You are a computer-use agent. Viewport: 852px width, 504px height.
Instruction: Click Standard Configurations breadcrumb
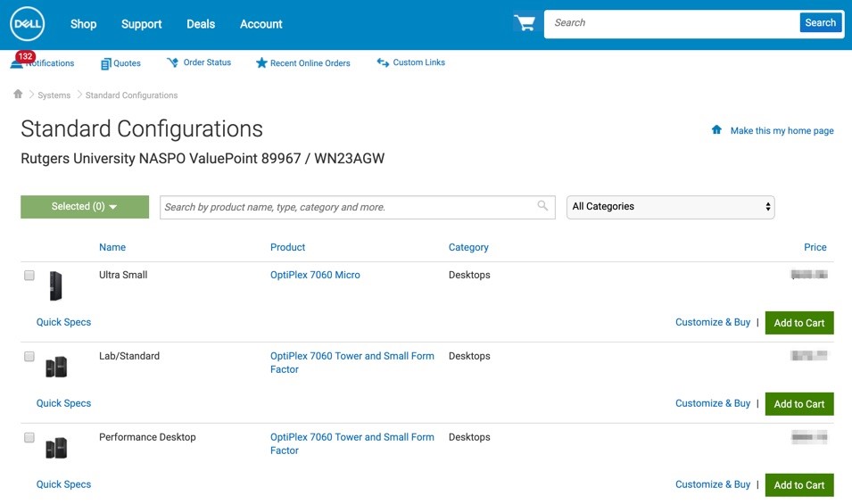pyautogui.click(x=131, y=95)
